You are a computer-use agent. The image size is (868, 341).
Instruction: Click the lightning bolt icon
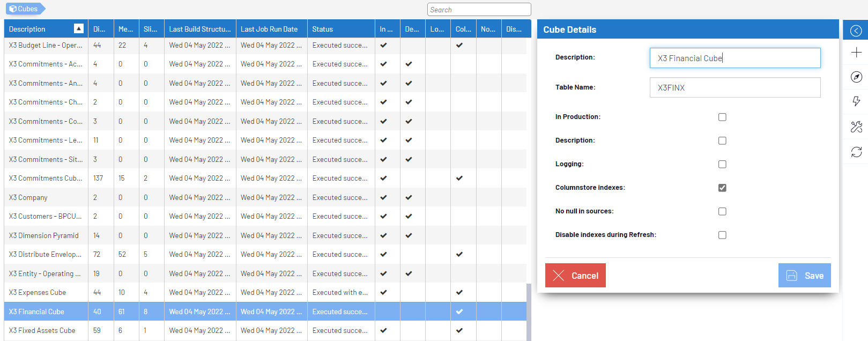[856, 101]
